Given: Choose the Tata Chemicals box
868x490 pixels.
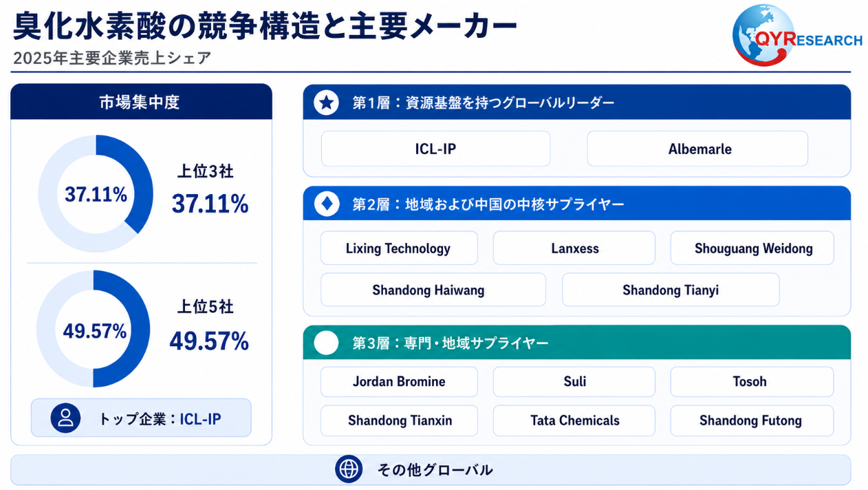Looking at the screenshot, I should (x=574, y=420).
